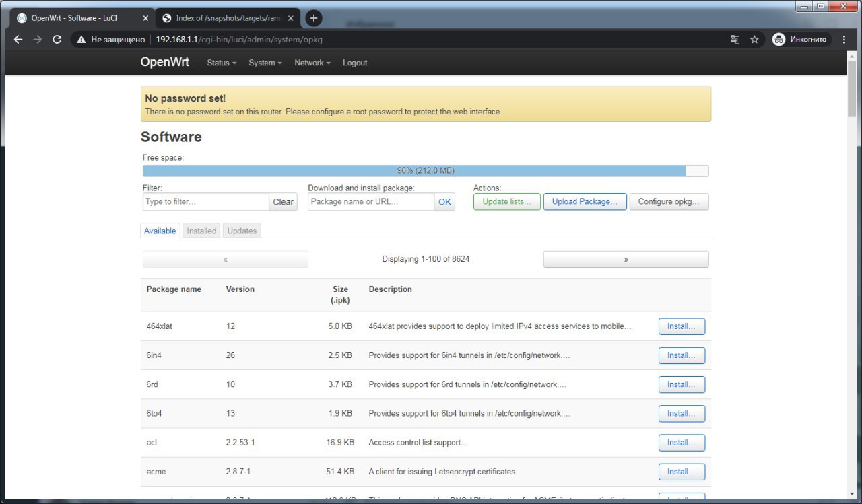Click the address bar URL
Image resolution: width=862 pixels, height=504 pixels.
pyautogui.click(x=239, y=40)
